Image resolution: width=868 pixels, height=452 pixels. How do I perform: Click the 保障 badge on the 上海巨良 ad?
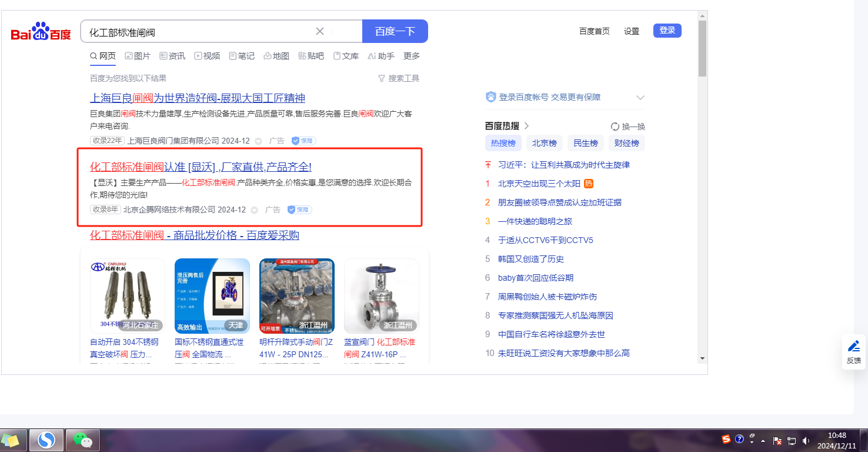(304, 141)
